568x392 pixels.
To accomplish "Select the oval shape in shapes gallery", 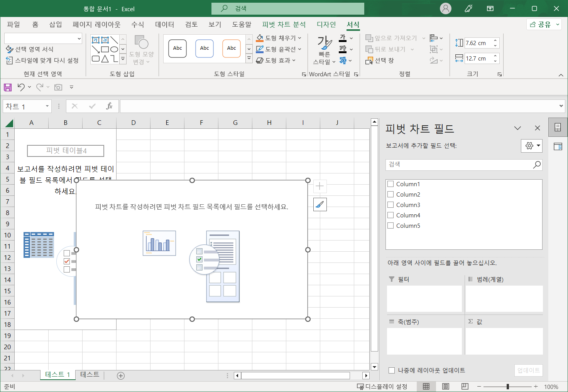I will 114,49.
